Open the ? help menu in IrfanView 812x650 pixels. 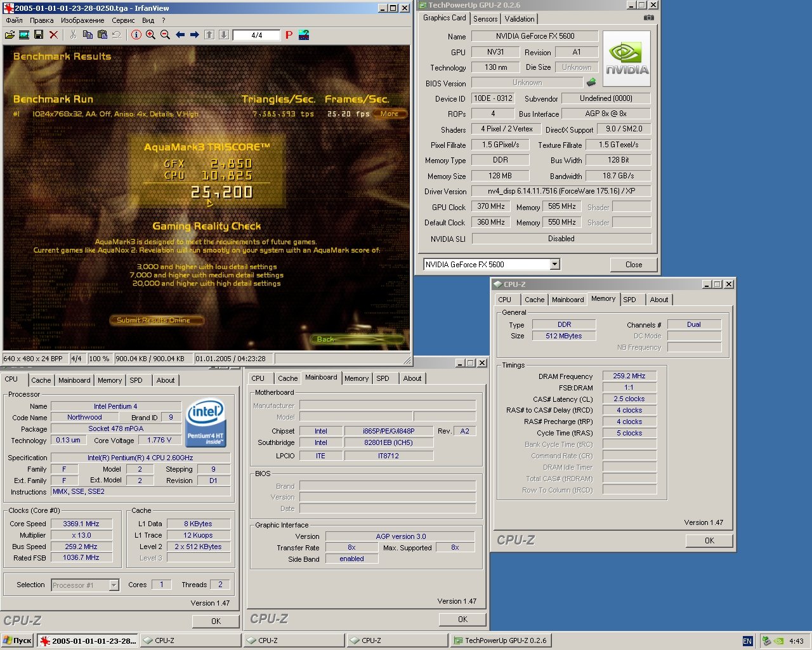164,20
